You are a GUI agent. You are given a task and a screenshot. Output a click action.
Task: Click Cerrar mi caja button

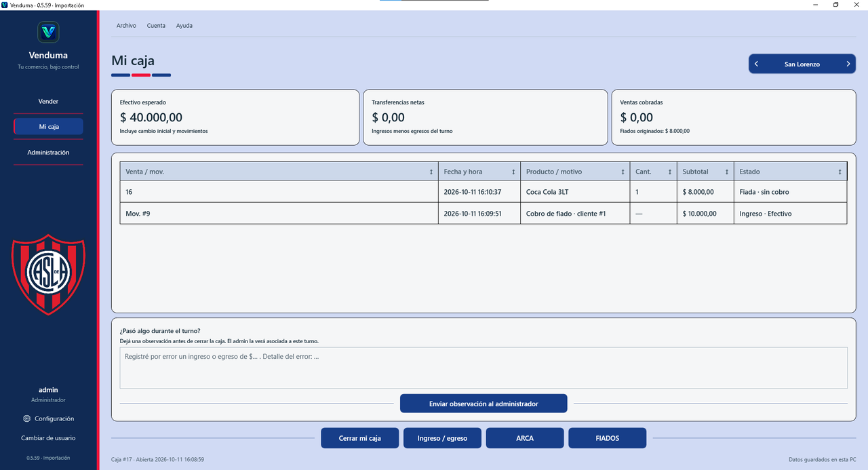click(x=360, y=438)
